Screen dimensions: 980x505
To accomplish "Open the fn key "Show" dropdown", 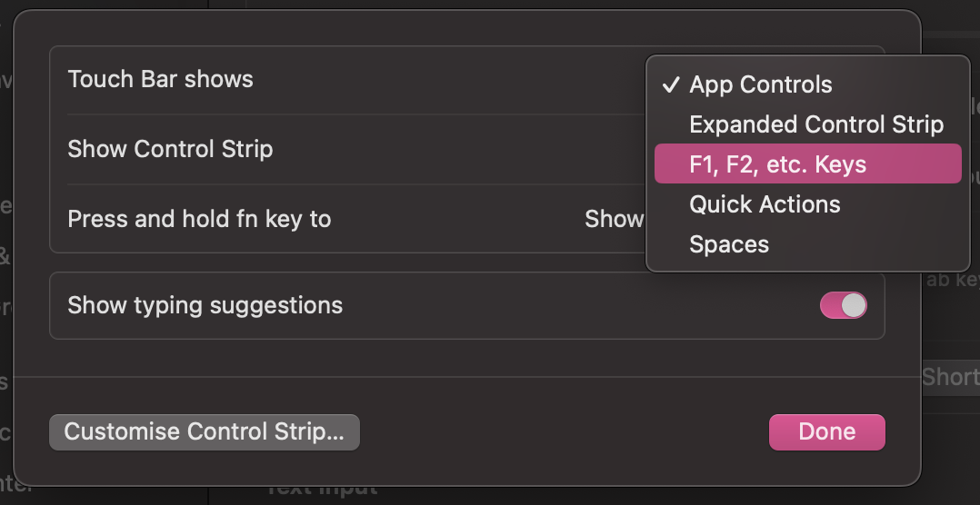I will click(615, 219).
